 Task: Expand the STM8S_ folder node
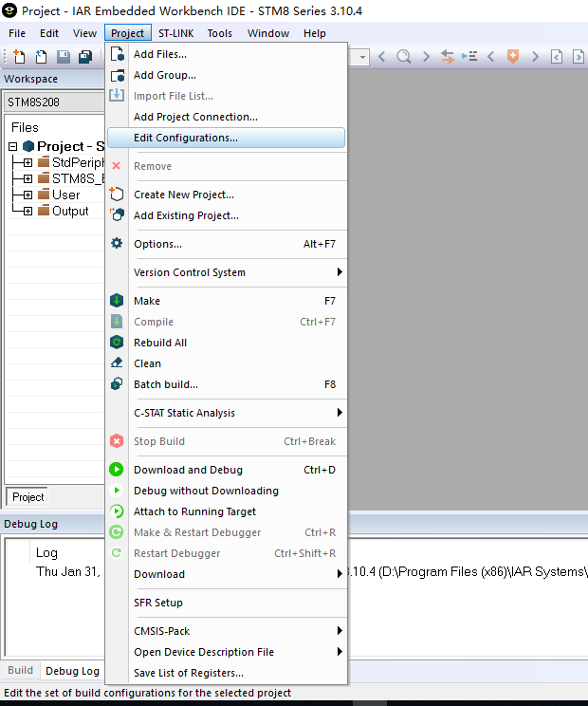(x=28, y=178)
